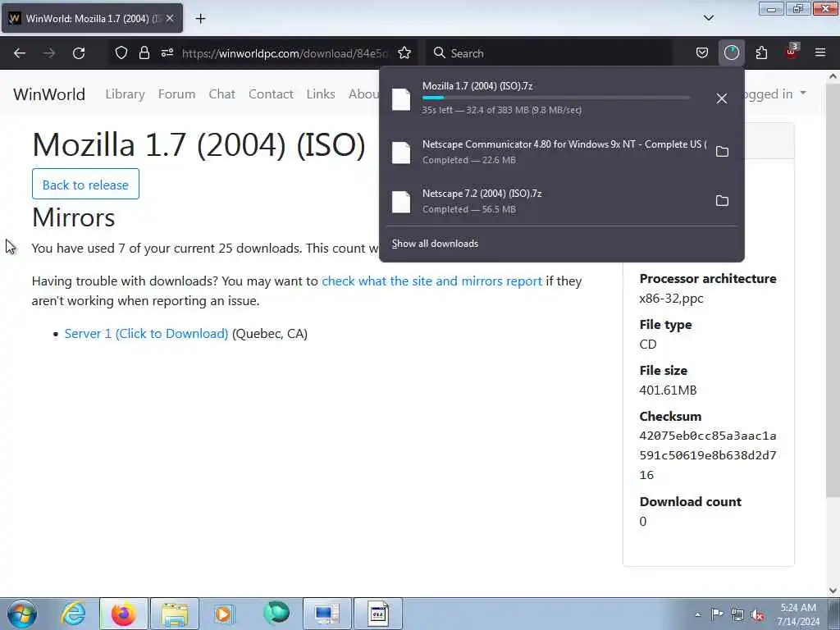Expand the logged in account dropdown
This screenshot has width=840, height=630.
[775, 94]
